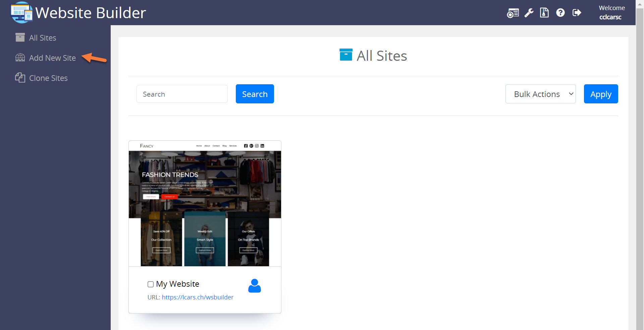Open the lcars.ch/wsbuilder URL link
Image resolution: width=644 pixels, height=330 pixels.
coord(198,297)
